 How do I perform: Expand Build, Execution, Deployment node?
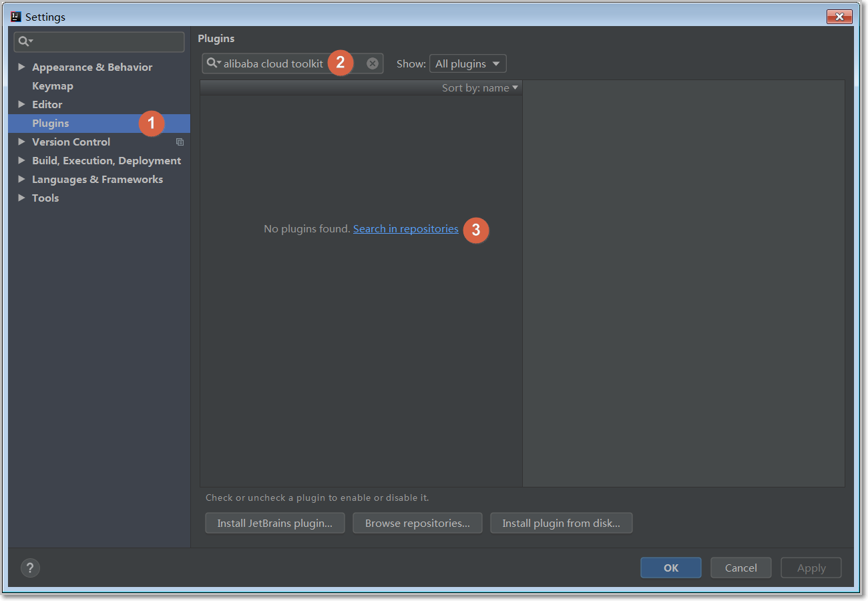pos(21,160)
